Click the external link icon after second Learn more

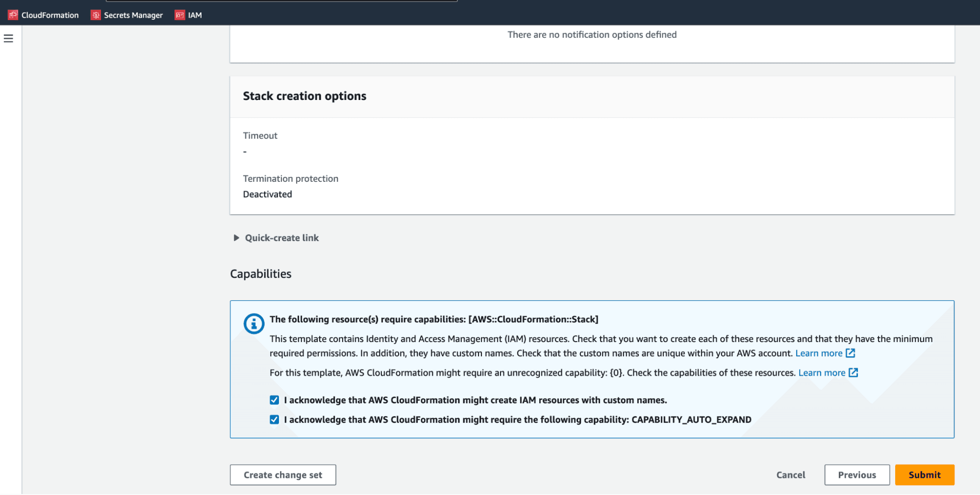click(x=854, y=372)
